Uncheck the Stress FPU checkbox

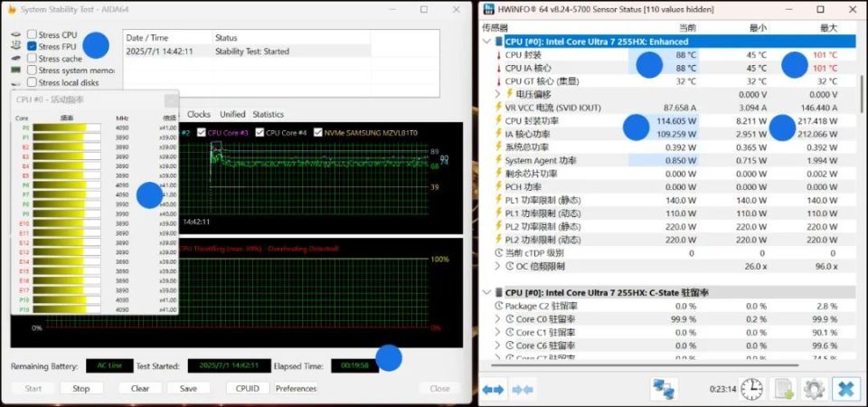coord(33,46)
